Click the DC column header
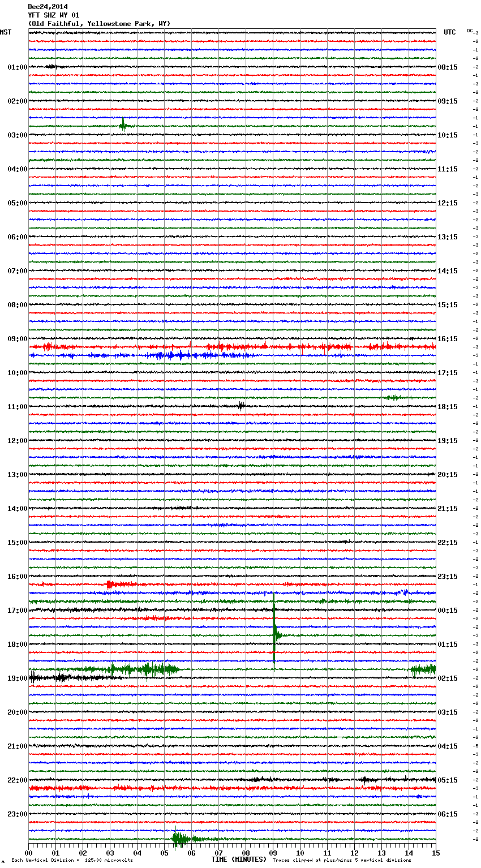The image size is (481, 868). (470, 31)
